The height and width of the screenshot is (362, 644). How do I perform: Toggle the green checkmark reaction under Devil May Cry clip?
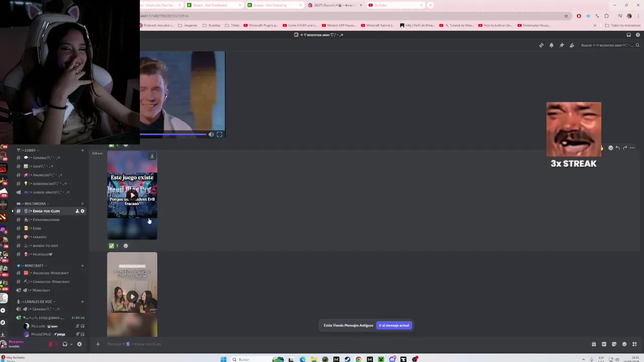tap(114, 246)
